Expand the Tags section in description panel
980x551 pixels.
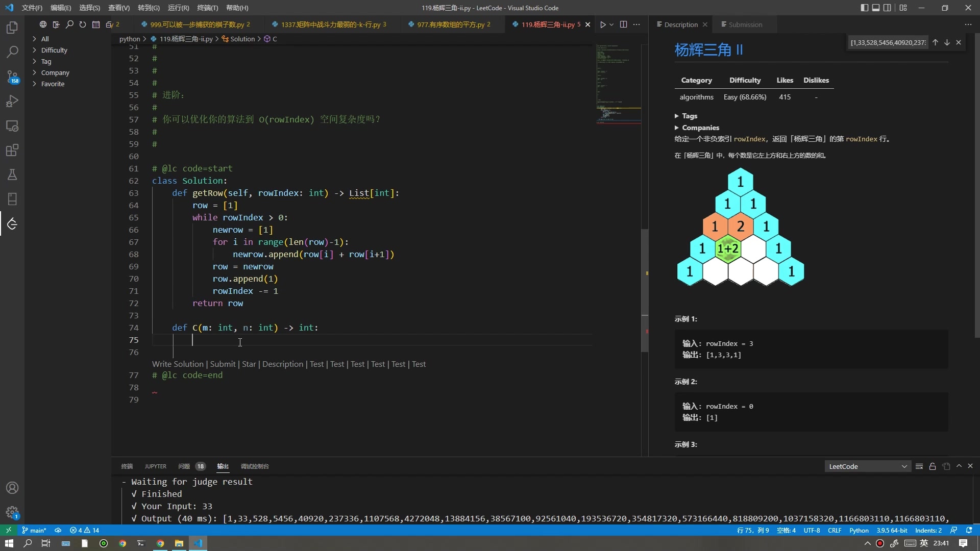[678, 115]
